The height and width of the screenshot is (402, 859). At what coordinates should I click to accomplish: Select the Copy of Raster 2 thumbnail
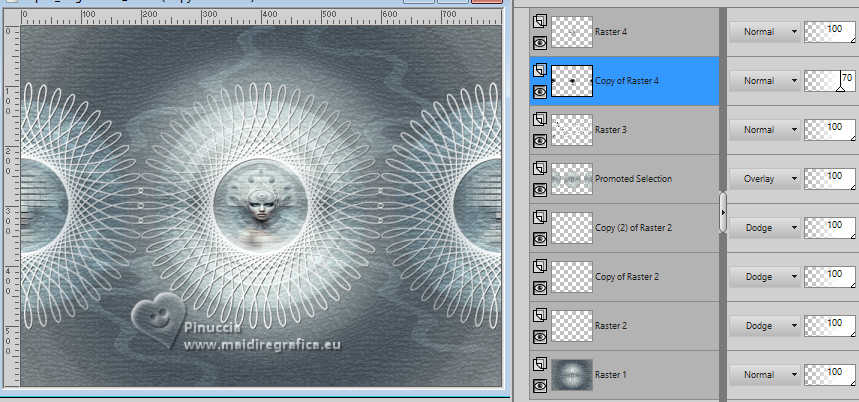click(x=572, y=277)
